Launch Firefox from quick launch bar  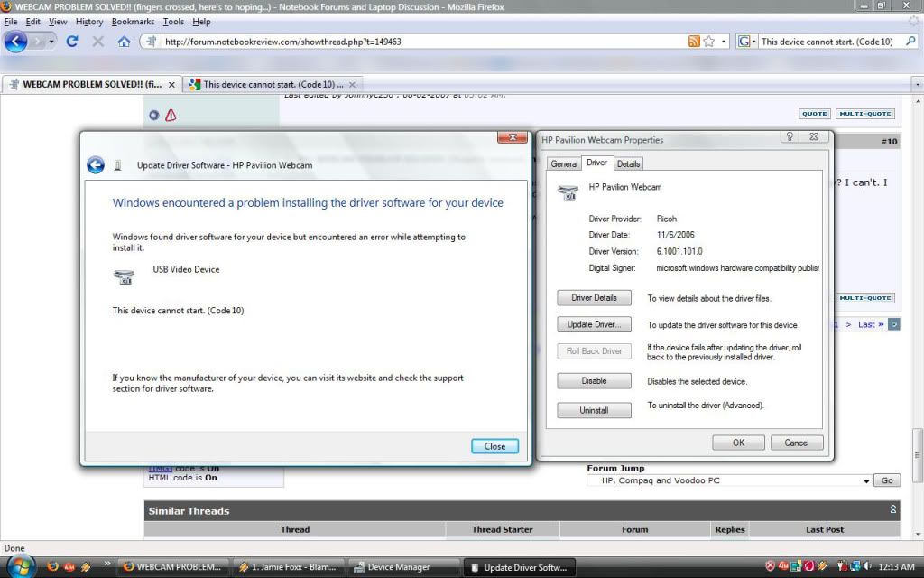coord(52,567)
